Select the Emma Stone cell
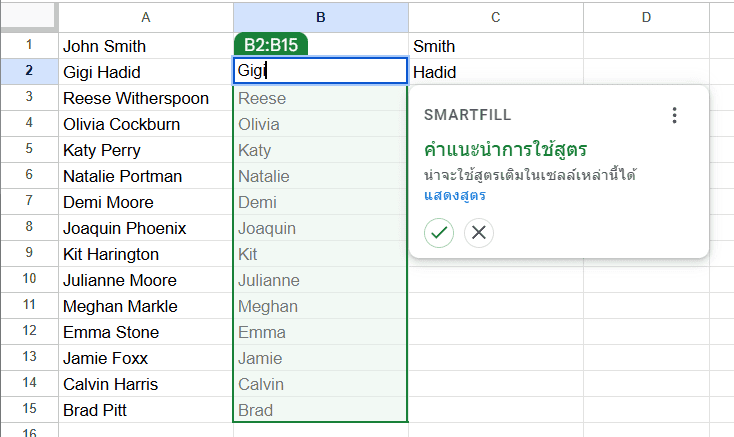Screen dimensions: 734x437 (x=146, y=332)
